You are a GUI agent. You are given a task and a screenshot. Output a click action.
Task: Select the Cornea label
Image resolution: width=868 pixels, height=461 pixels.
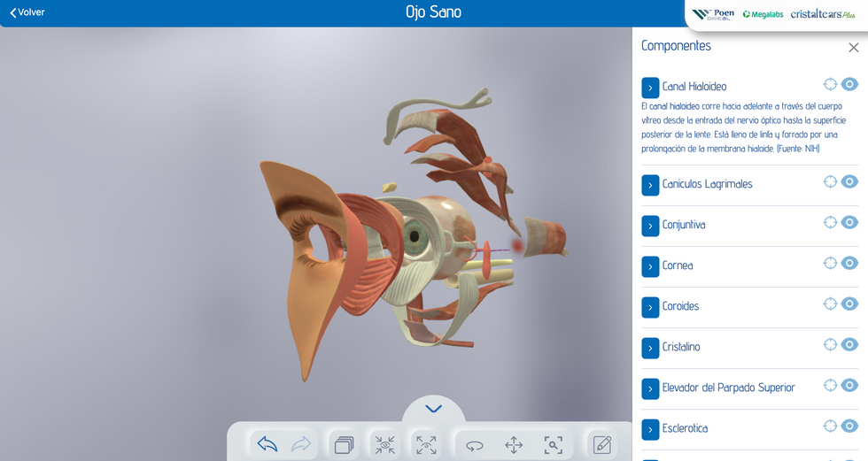click(678, 265)
